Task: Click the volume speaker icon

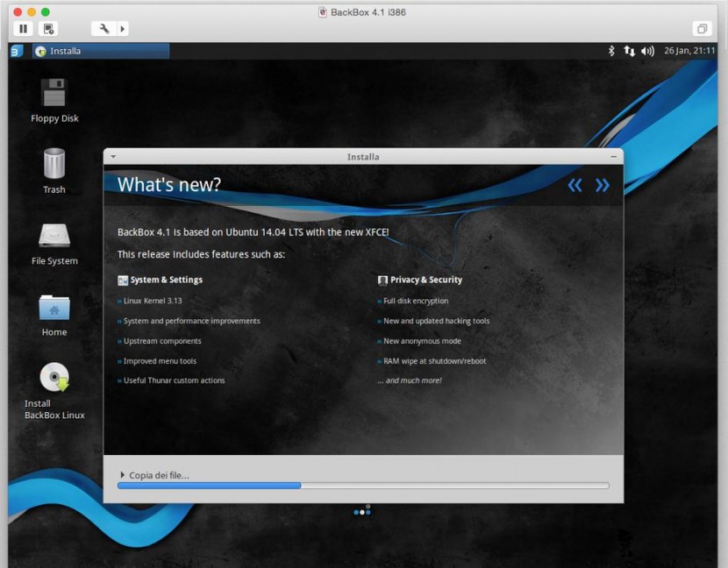Action: (647, 51)
